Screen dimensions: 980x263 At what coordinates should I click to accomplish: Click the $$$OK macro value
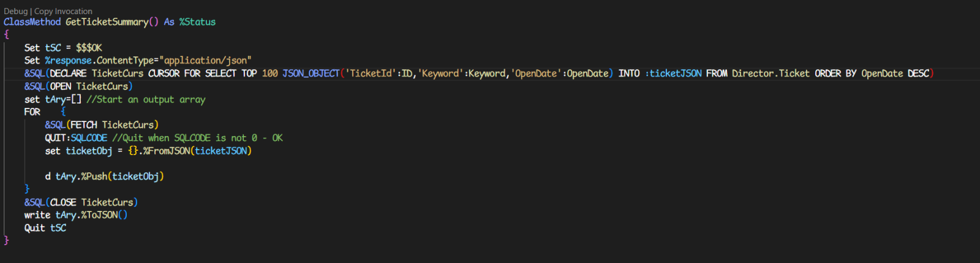point(89,48)
